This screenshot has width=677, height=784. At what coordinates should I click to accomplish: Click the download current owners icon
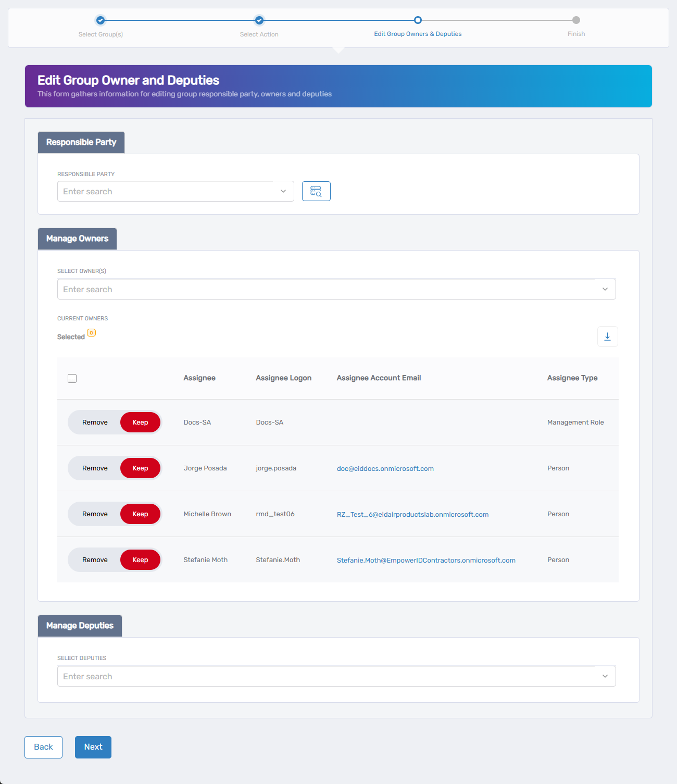pyautogui.click(x=607, y=337)
